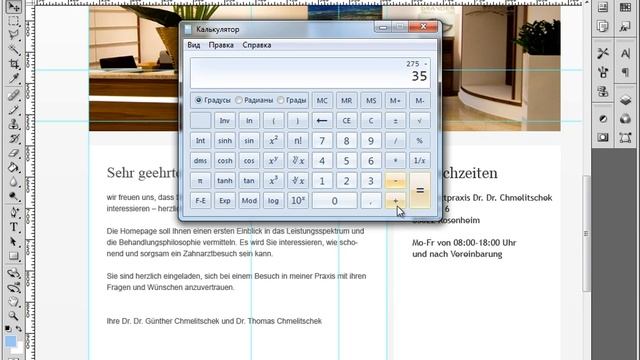This screenshot has height=360, width=640.
Task: Click the digit 7 calculator key
Action: coord(322,140)
